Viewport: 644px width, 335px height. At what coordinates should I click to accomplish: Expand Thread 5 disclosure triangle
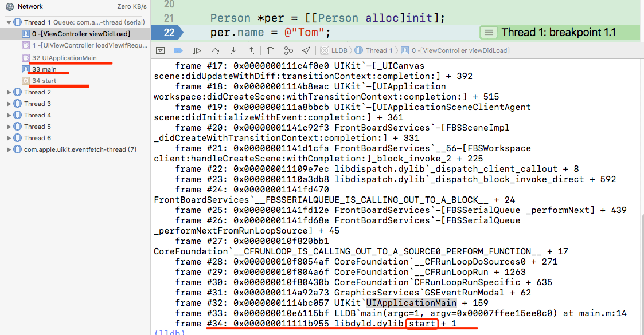tap(9, 127)
